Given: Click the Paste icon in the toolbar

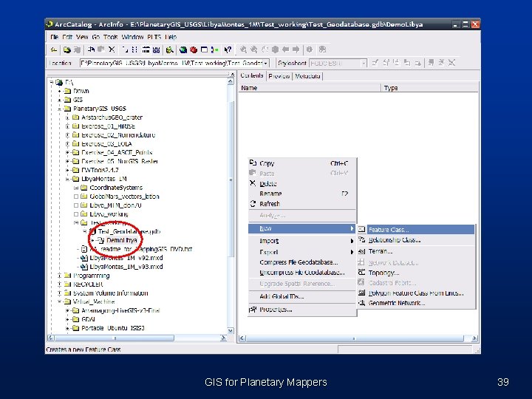Looking at the screenshot, I should [100, 50].
